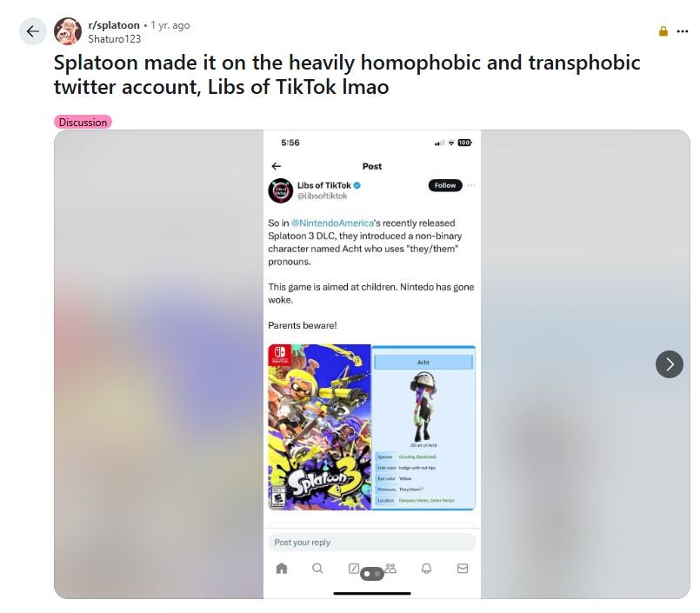700x613 pixels.
Task: Click the first gallery page indicator dot
Action: pyautogui.click(x=367, y=574)
